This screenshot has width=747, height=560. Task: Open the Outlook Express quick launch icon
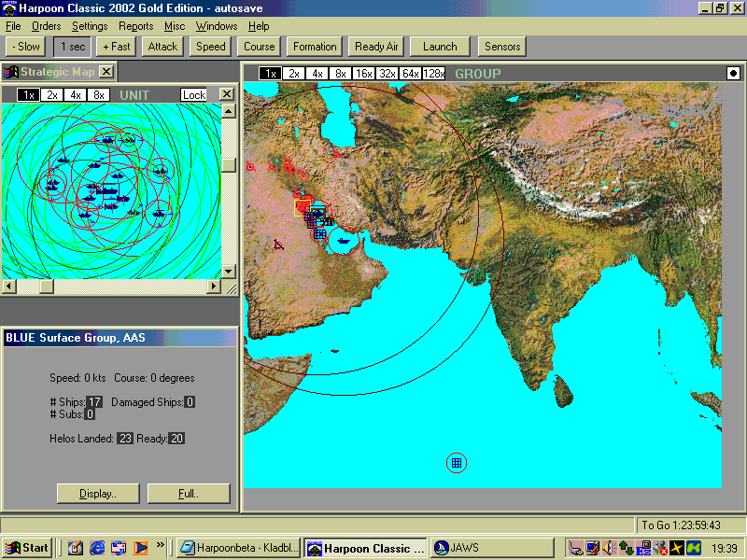point(119,548)
